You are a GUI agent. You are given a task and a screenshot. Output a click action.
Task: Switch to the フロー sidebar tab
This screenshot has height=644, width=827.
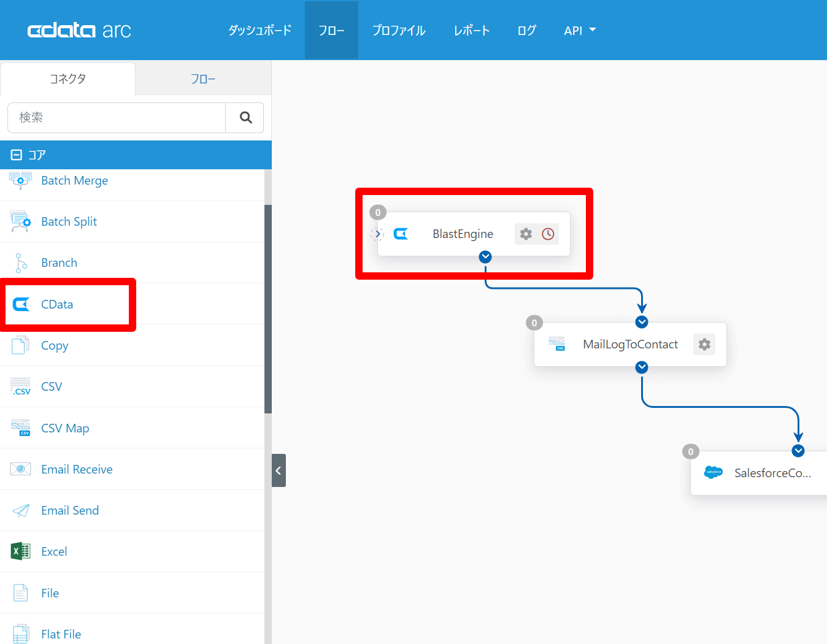coord(203,79)
